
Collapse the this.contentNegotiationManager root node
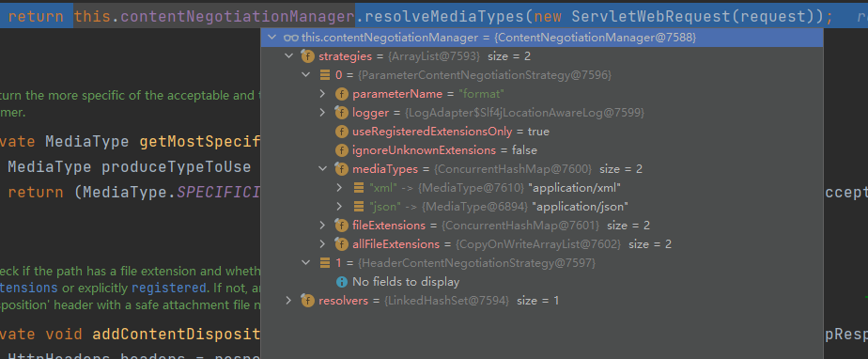pyautogui.click(x=271, y=38)
